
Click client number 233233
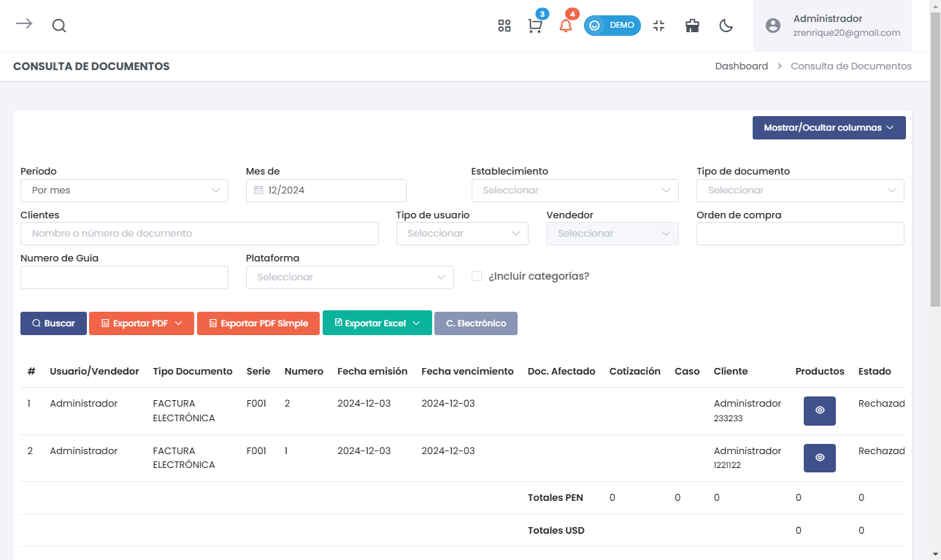(729, 419)
